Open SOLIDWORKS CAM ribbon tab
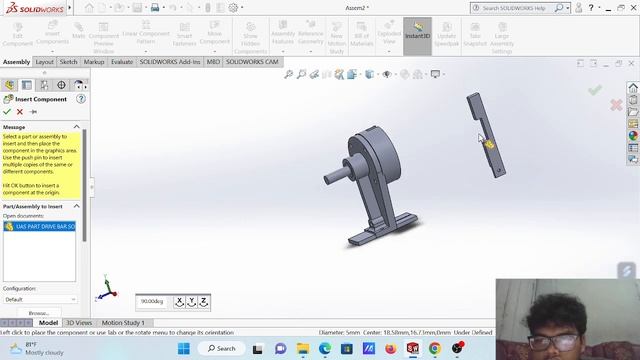The image size is (640, 360). coord(252,62)
